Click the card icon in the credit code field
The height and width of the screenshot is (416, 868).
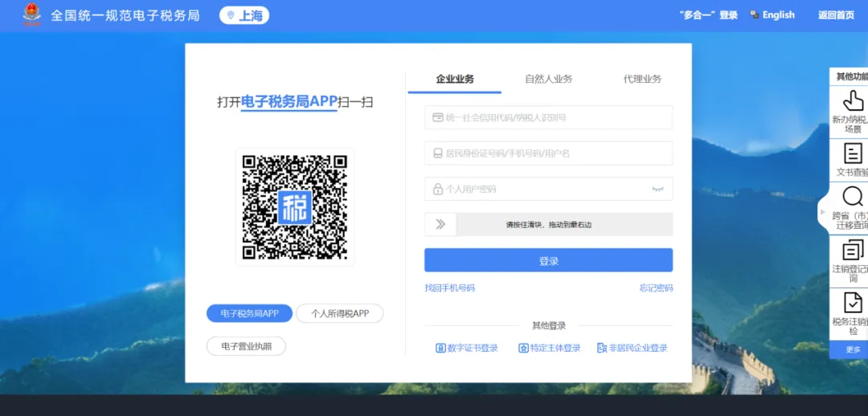pyautogui.click(x=437, y=117)
